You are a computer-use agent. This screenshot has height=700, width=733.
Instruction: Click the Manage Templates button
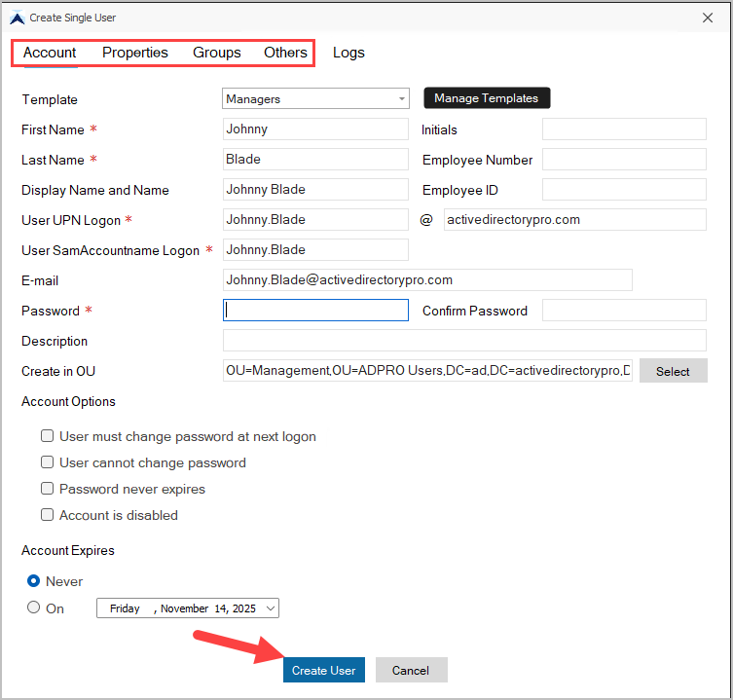point(486,98)
